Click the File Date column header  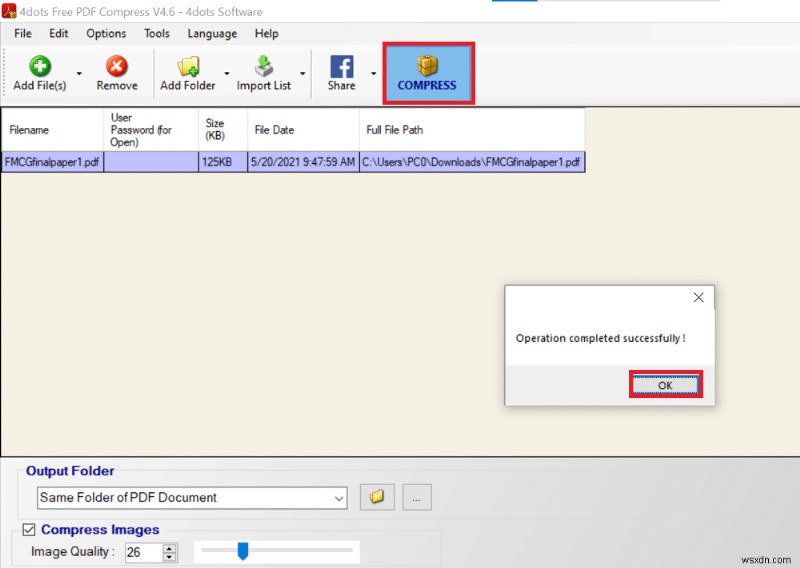[304, 130]
